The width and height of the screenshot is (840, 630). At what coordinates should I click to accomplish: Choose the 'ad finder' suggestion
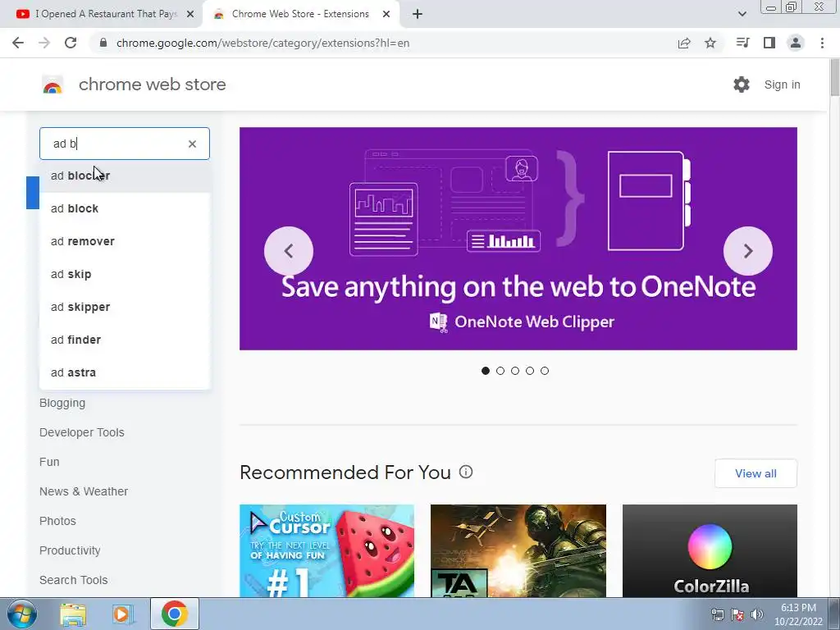pos(125,340)
